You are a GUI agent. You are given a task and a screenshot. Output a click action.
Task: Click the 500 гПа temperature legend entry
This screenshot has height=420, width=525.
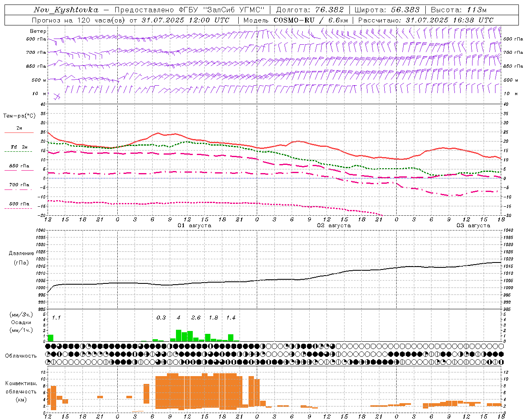19,205
